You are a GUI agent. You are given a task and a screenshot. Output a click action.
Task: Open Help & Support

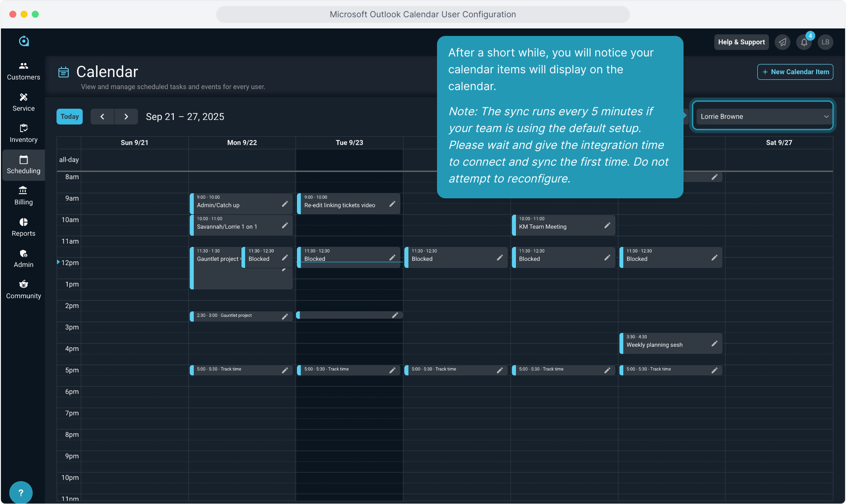pos(741,42)
